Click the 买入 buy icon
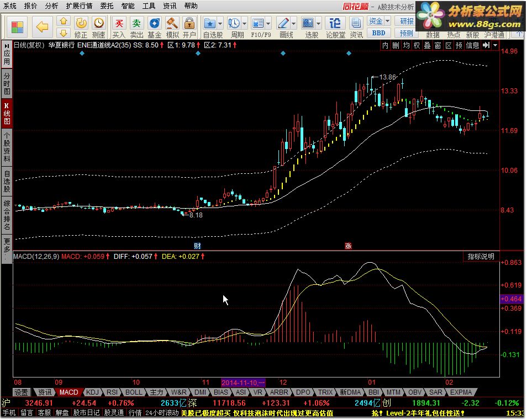527x420 pixels. [x=119, y=28]
